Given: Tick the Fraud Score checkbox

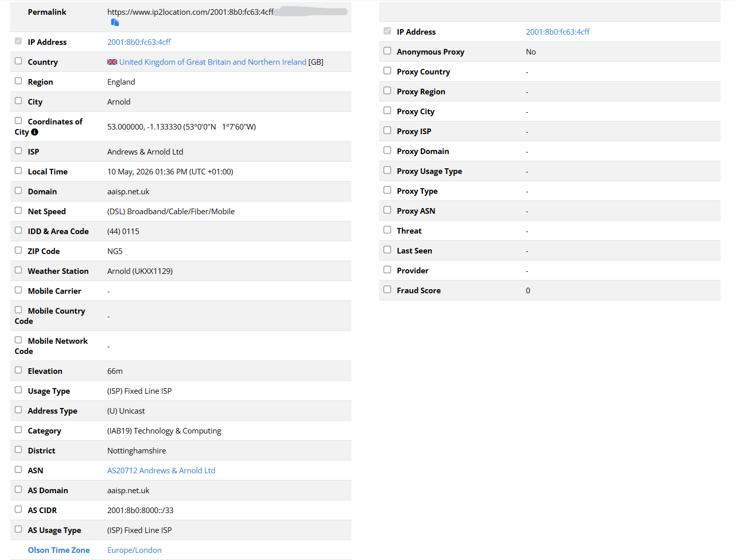Looking at the screenshot, I should (x=388, y=290).
